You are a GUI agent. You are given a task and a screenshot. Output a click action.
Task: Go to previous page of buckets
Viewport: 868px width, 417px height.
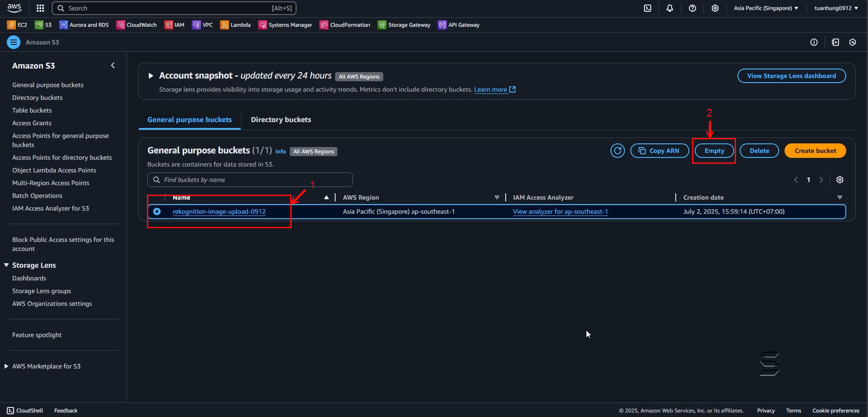[796, 180]
